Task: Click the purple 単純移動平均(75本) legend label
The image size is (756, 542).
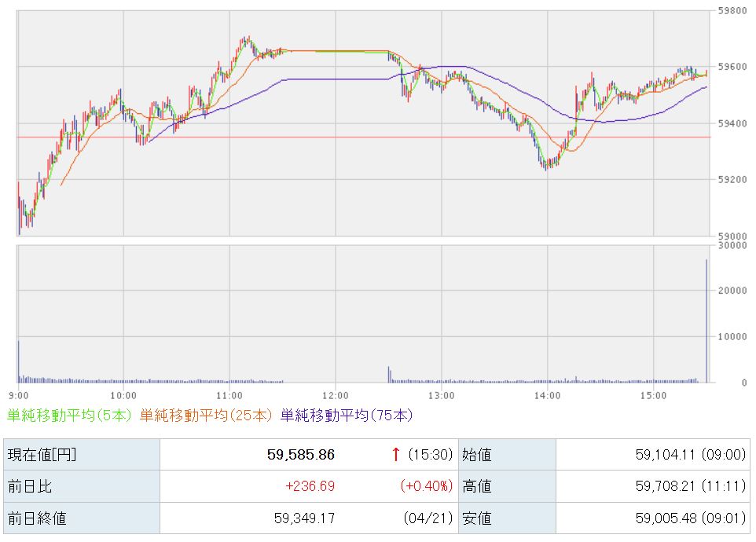Action: pyautogui.click(x=346, y=416)
